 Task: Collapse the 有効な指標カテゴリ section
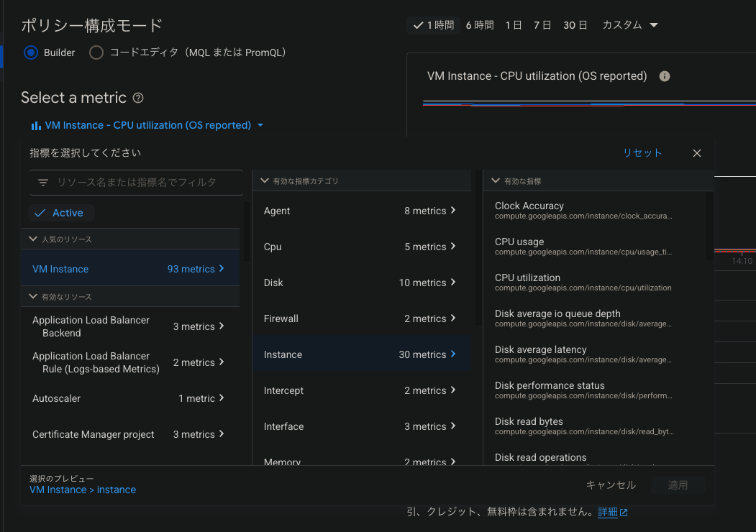point(265,180)
